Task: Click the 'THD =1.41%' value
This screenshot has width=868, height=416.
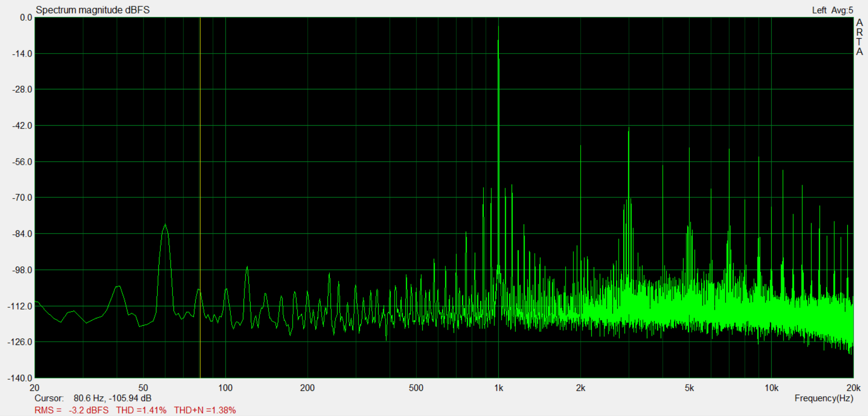Action: pos(141,410)
